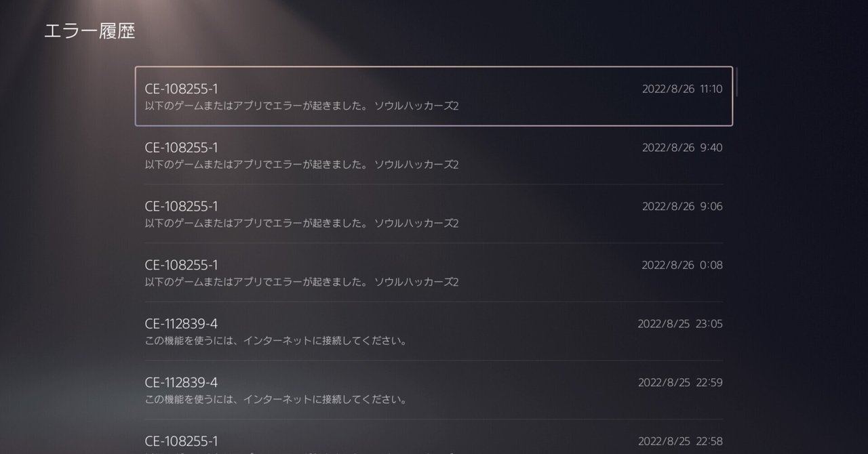Click the 2022/8/25 22:59 timestamp
This screenshot has height=454, width=868.
tap(680, 383)
